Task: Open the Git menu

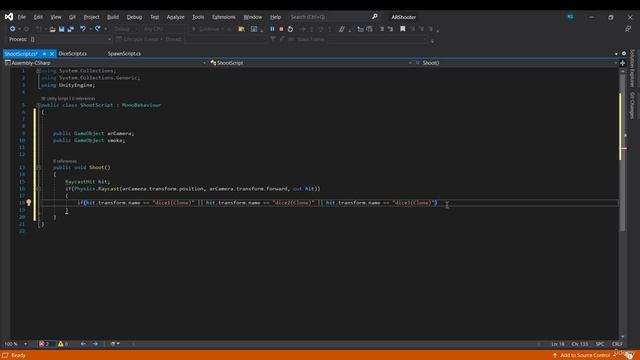Action: pyautogui.click(x=72, y=17)
